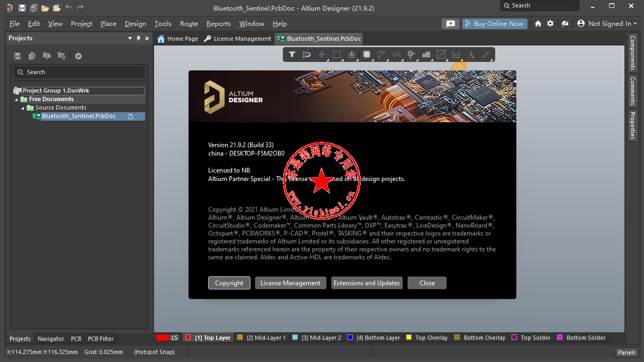Image resolution: width=644 pixels, height=362 pixels.
Task: Select the Place Polygon Pour tool
Action: coord(426,55)
